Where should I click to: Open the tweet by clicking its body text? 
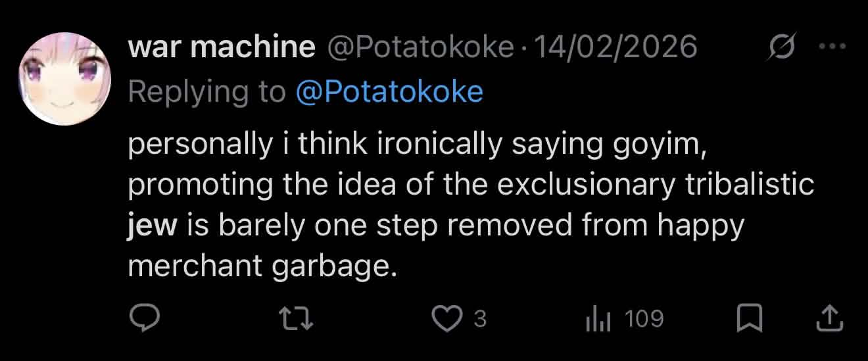[460, 205]
